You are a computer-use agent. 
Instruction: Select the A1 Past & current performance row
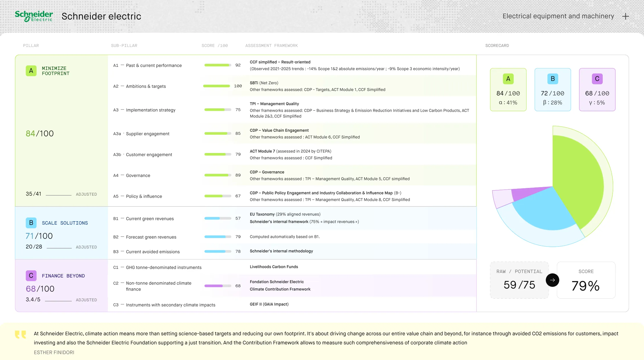pyautogui.click(x=292, y=65)
